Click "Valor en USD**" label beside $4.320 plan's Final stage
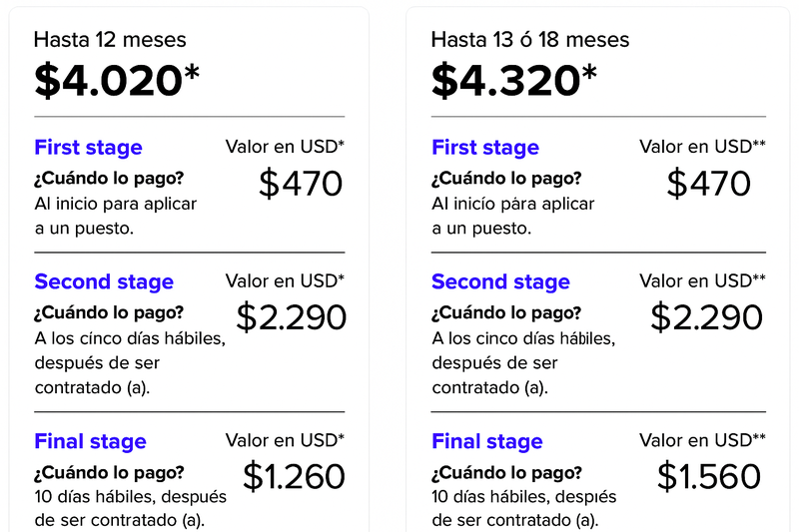Screen dimensions: 799x532 (702, 440)
